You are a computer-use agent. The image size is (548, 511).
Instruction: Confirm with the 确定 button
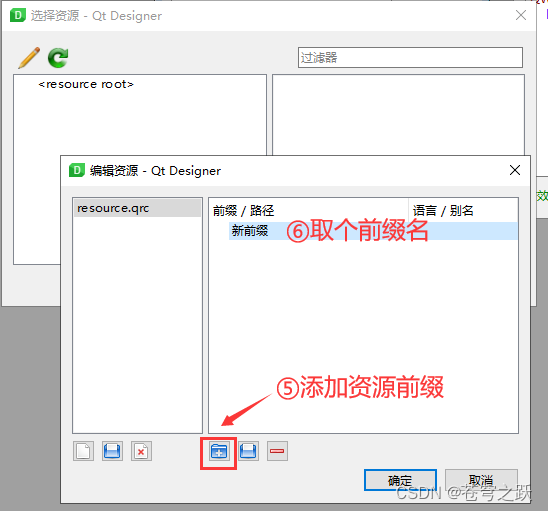(400, 480)
